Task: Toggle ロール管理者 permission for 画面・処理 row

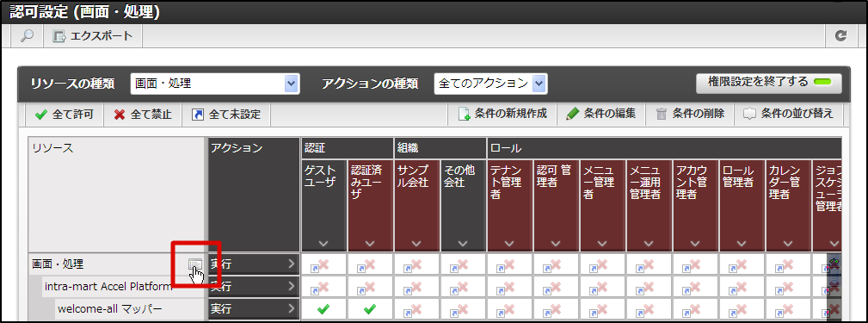Action: point(742,264)
